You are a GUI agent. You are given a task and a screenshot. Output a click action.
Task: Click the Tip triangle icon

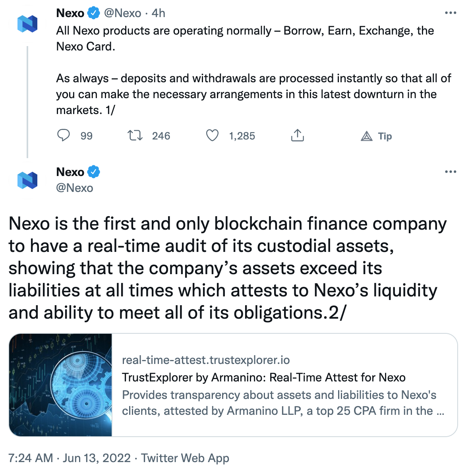(367, 136)
